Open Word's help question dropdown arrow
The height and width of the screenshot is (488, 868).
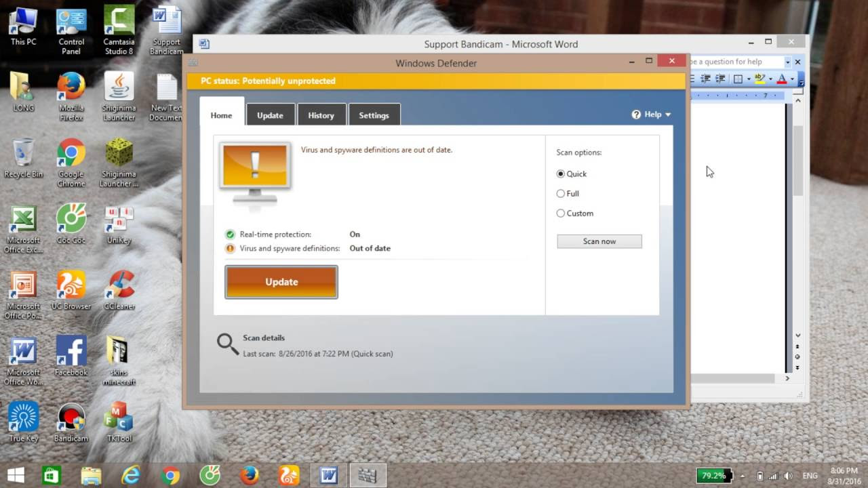tap(788, 62)
